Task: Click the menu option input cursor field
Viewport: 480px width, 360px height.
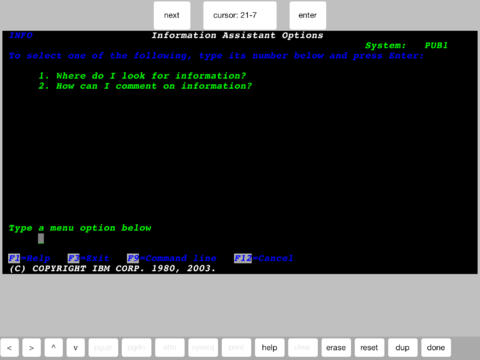Action: click(41, 238)
